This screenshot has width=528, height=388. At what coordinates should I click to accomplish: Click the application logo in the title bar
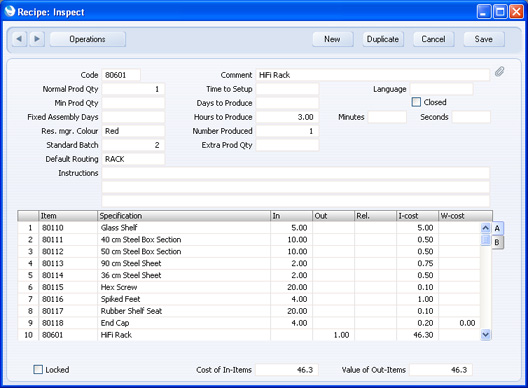click(x=10, y=11)
